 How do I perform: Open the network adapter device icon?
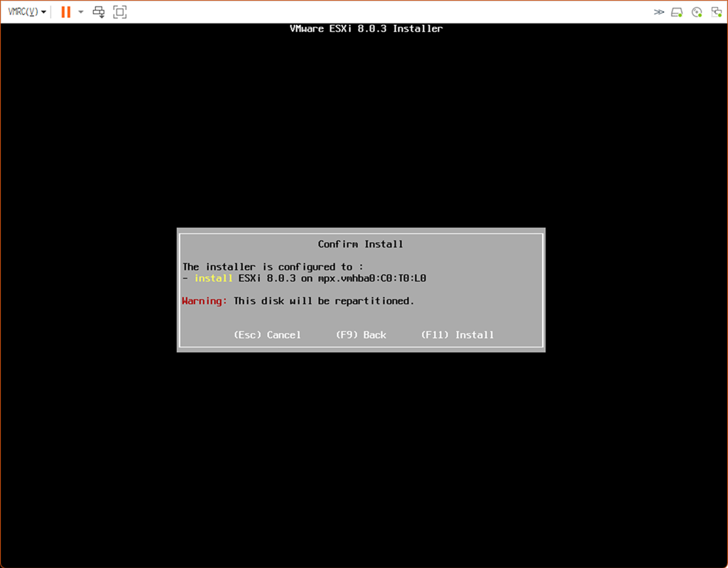(717, 12)
